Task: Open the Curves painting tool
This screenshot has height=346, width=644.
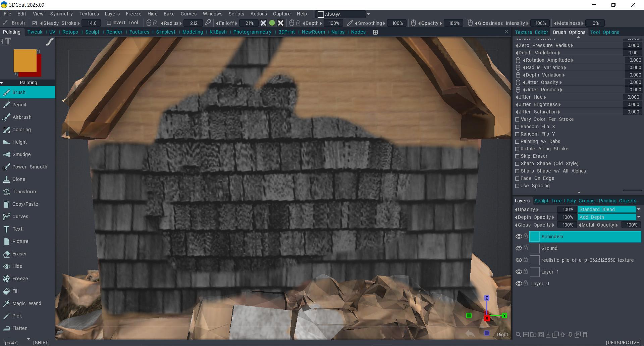Action: [20, 216]
